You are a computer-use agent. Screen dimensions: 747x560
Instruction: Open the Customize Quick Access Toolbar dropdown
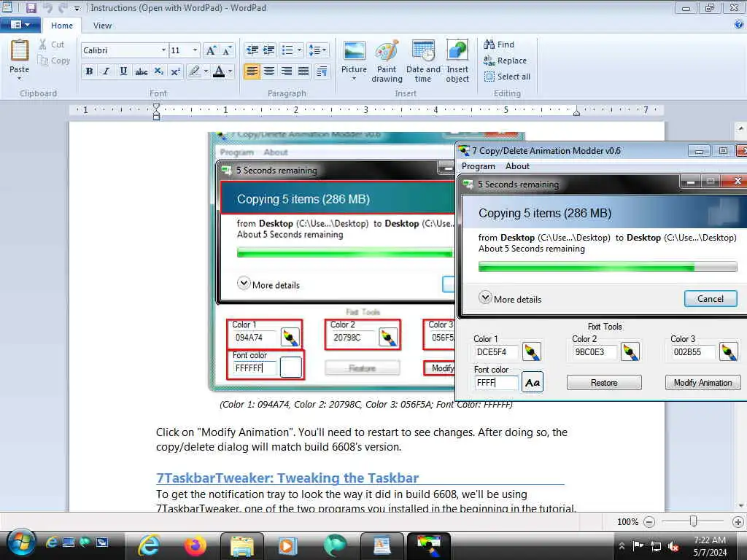(x=77, y=9)
